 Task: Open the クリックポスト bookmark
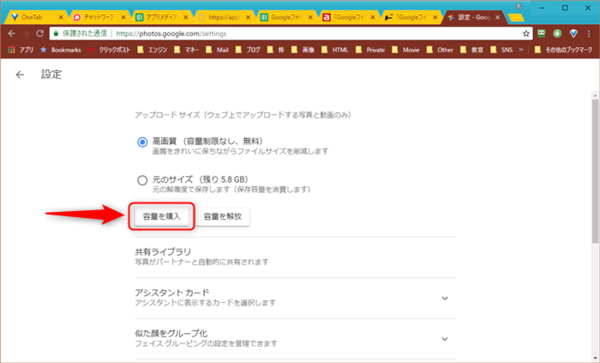coord(109,50)
